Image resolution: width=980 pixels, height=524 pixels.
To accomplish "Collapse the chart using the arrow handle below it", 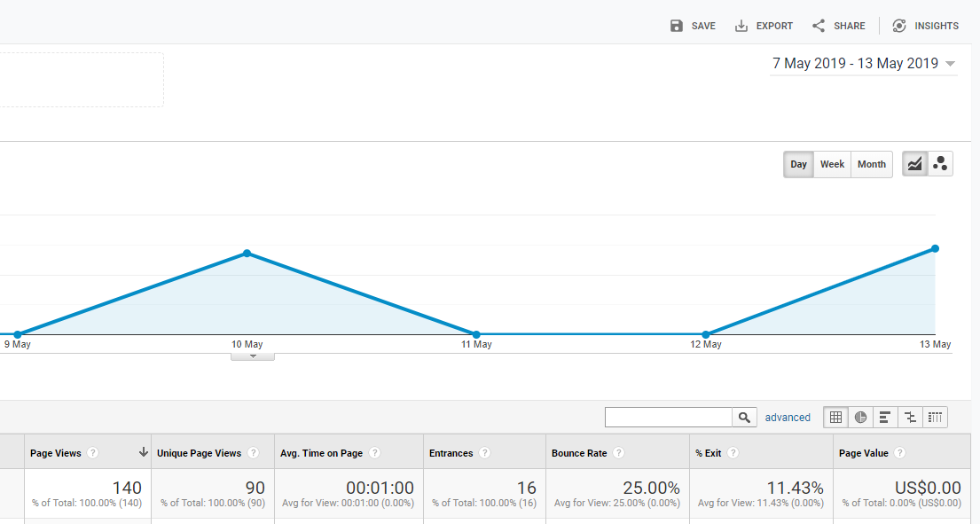I will tap(253, 356).
